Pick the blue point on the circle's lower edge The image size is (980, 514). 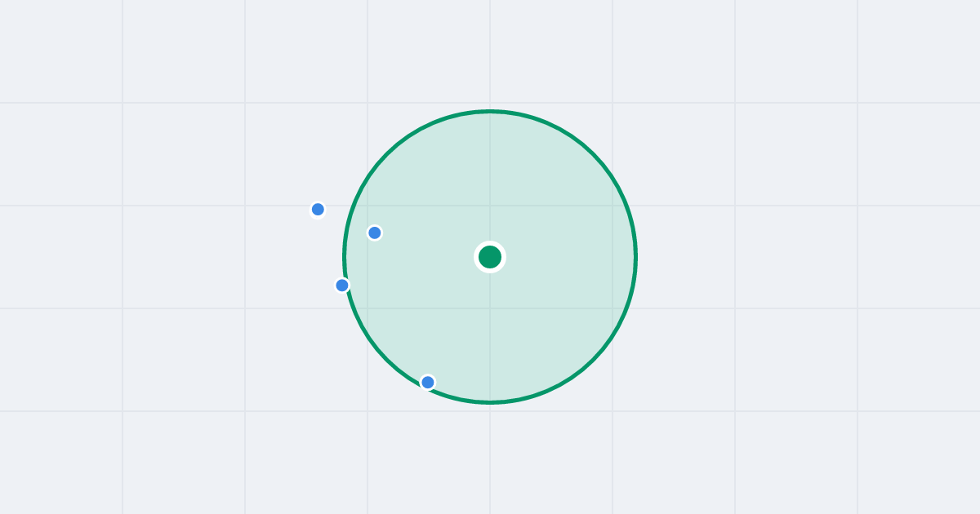pyautogui.click(x=428, y=382)
